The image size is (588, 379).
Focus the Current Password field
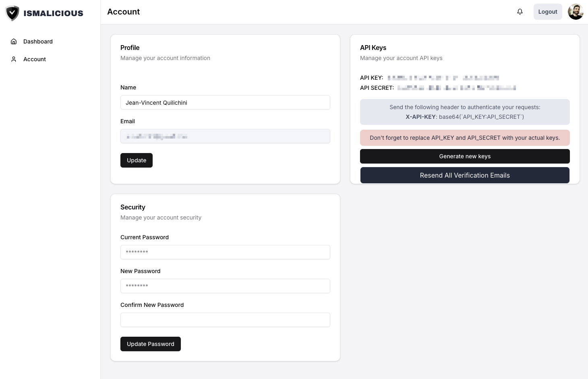point(225,252)
